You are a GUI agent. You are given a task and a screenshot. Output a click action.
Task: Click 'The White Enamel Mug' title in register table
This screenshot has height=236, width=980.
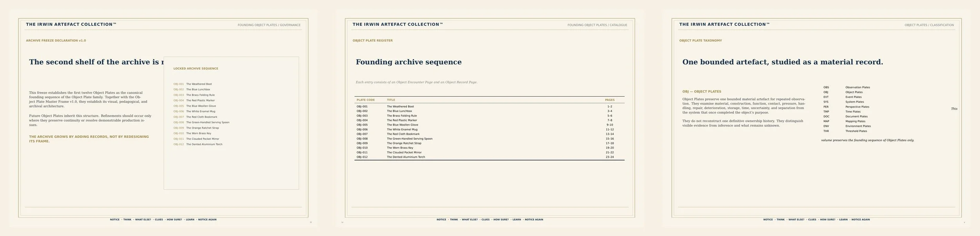click(x=402, y=130)
